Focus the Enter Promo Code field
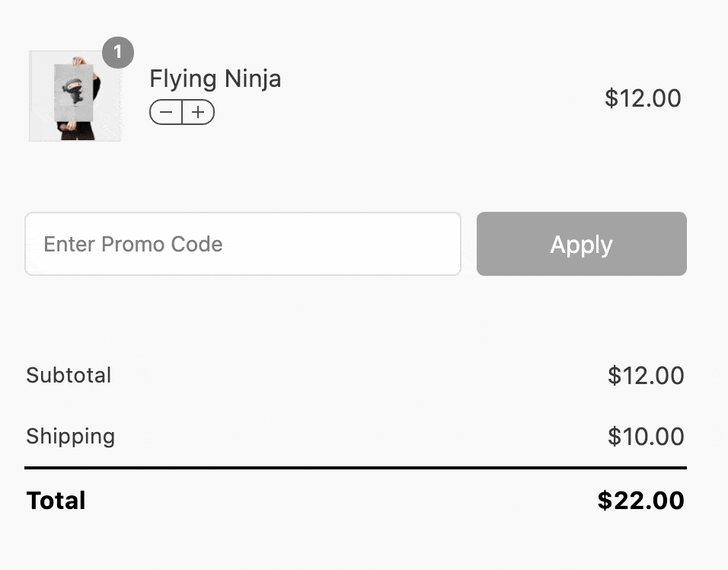 coord(243,244)
